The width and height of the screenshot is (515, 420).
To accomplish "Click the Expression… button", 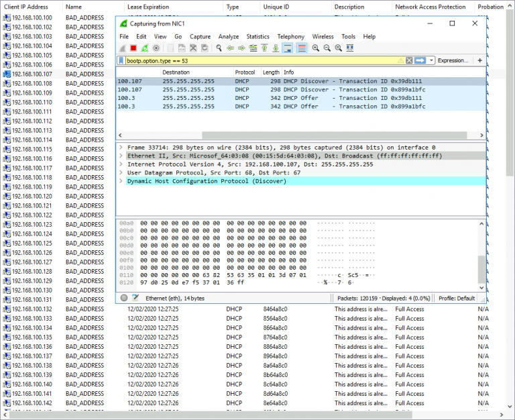I will click(x=453, y=60).
